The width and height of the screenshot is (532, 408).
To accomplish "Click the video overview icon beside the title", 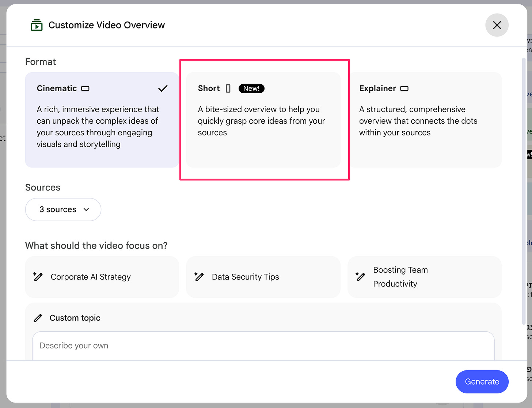I will (x=37, y=25).
